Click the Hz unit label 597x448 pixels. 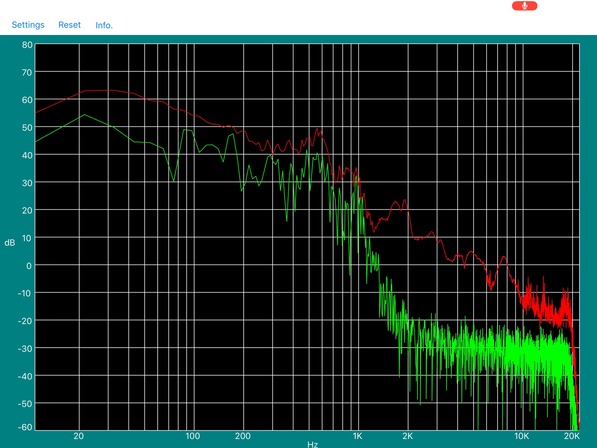(312, 444)
